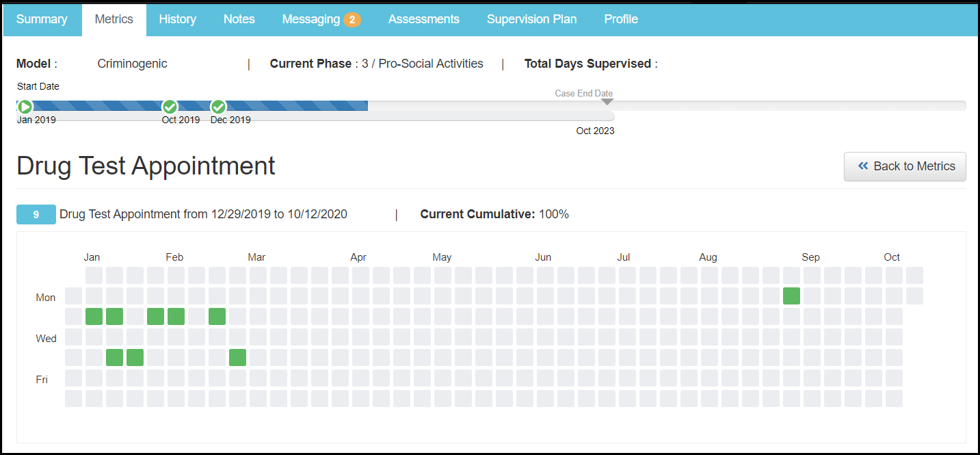The width and height of the screenshot is (980, 455).
Task: Select the green Monday cell in September
Action: click(x=791, y=296)
